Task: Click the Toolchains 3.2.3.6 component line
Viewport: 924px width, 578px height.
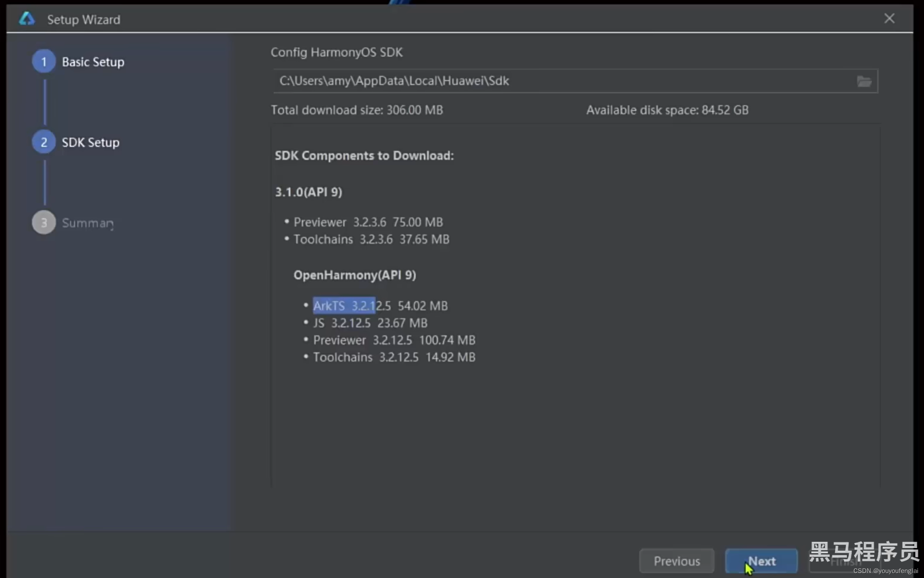Action: click(371, 239)
